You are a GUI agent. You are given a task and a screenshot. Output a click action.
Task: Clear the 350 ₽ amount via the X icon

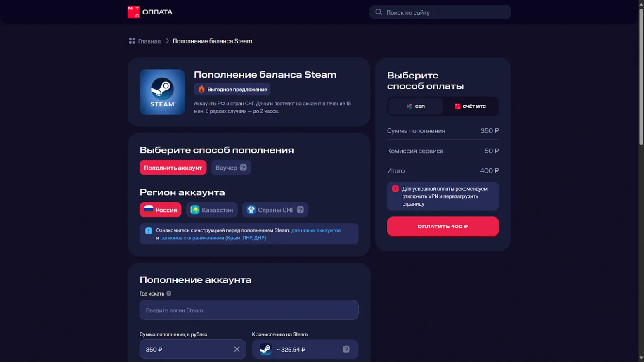[x=237, y=349]
